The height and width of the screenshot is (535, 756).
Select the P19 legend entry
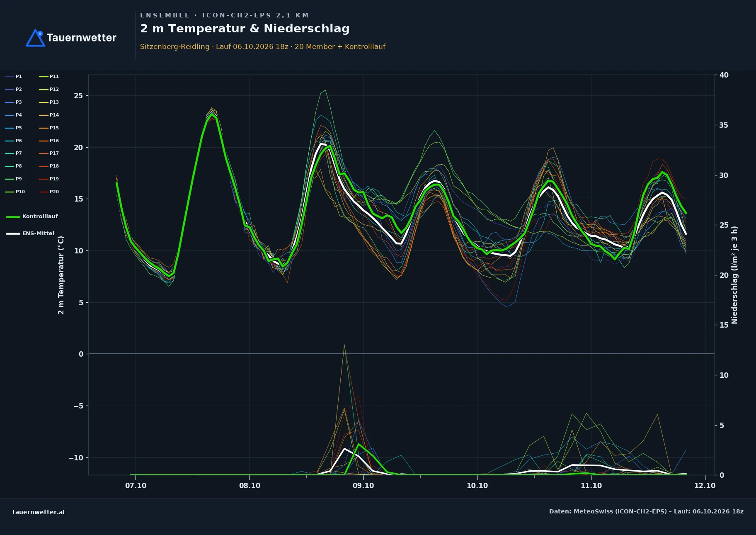49,179
